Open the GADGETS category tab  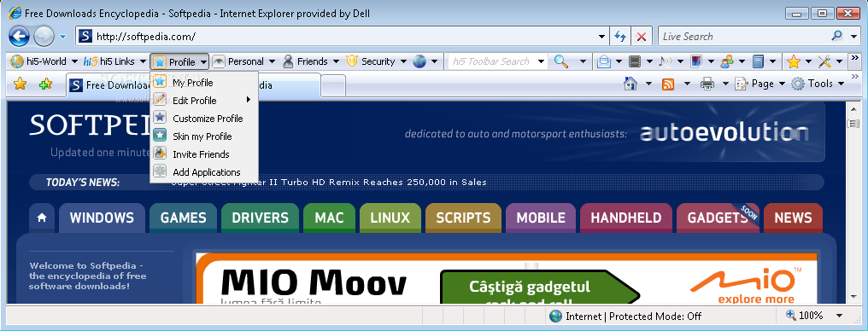click(x=718, y=218)
